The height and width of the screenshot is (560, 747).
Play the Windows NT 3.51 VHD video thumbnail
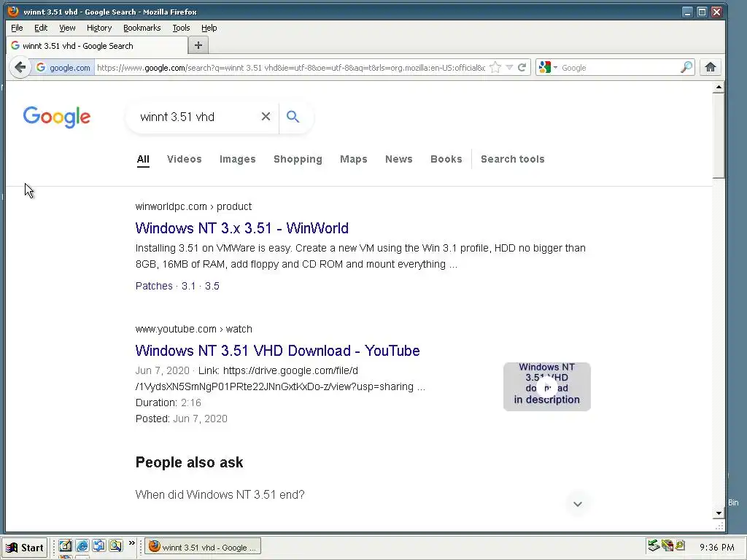[x=547, y=386]
